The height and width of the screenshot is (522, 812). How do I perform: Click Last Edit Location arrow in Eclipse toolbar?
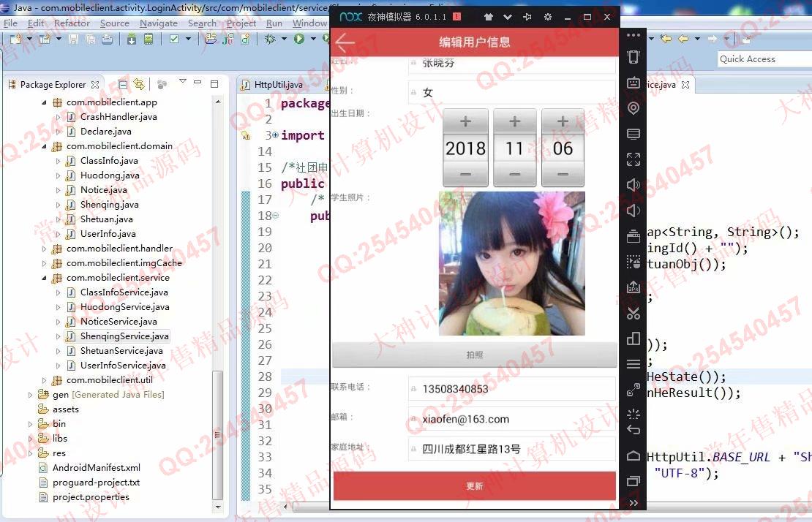[x=666, y=39]
